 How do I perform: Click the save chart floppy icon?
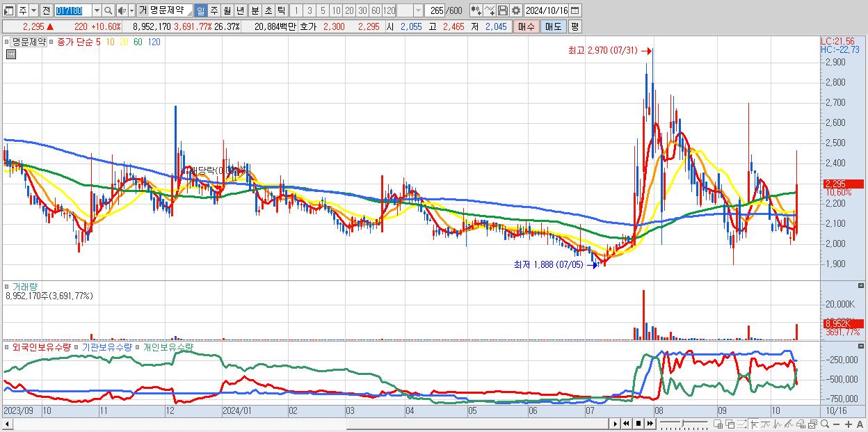tap(503, 10)
